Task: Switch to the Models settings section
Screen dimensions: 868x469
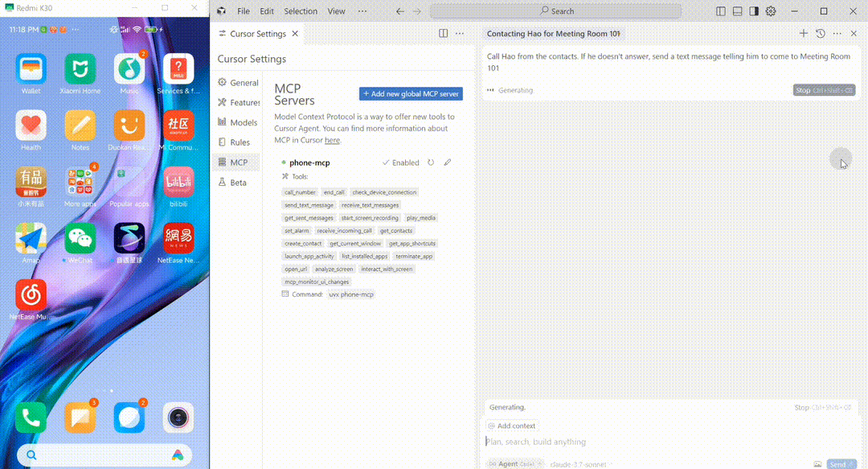Action: click(x=243, y=122)
